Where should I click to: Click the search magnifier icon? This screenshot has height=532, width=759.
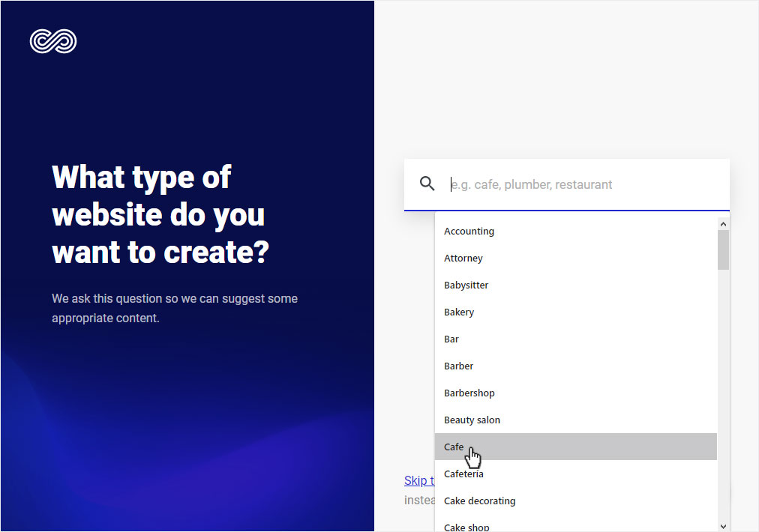pos(427,184)
